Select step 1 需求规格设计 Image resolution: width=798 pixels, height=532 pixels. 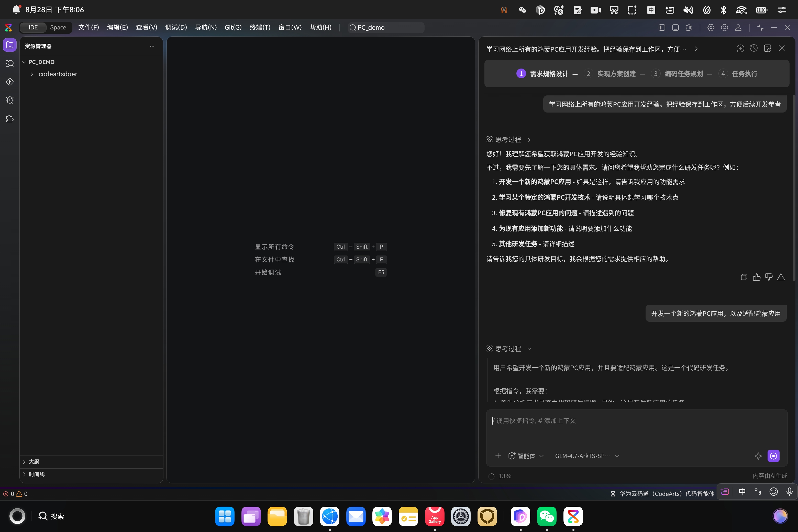coord(542,74)
